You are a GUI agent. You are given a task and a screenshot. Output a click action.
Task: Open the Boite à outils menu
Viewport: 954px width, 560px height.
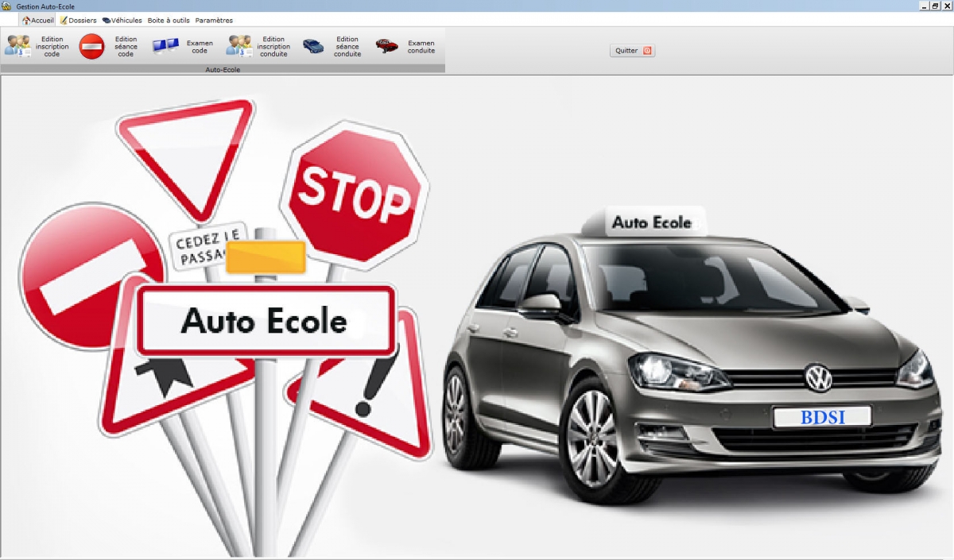tap(169, 21)
